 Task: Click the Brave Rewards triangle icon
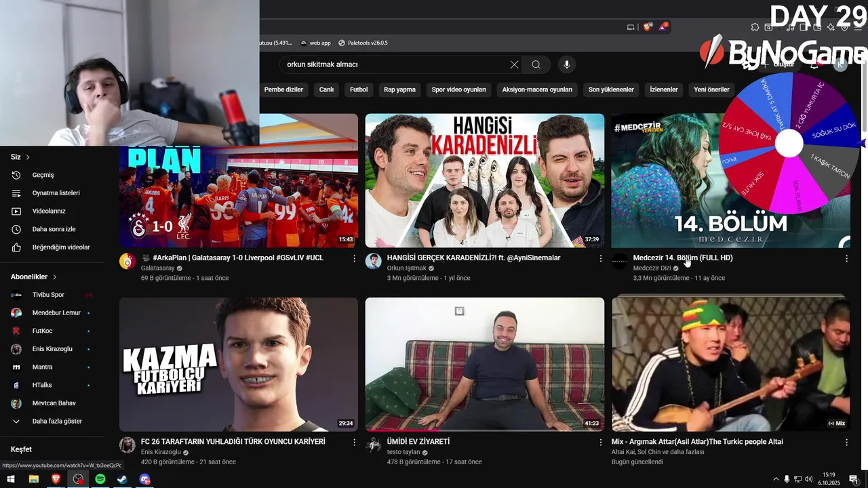coord(663,27)
